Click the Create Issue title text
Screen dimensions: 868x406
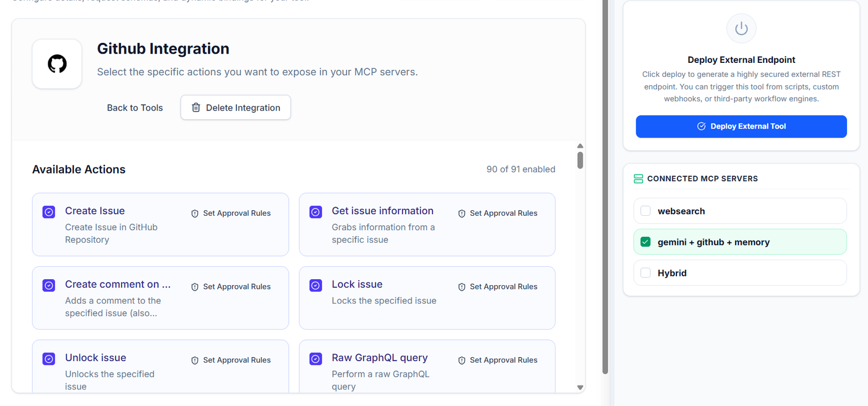pyautogui.click(x=95, y=211)
